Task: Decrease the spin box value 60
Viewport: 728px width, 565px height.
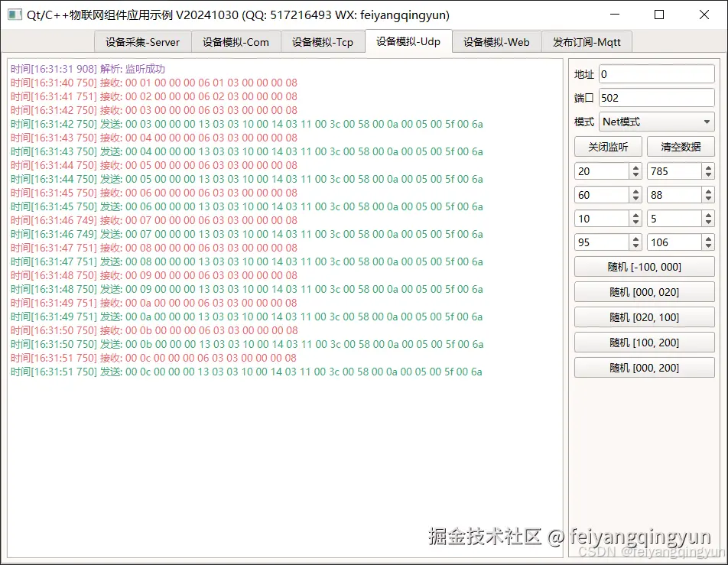Action: tap(635, 200)
